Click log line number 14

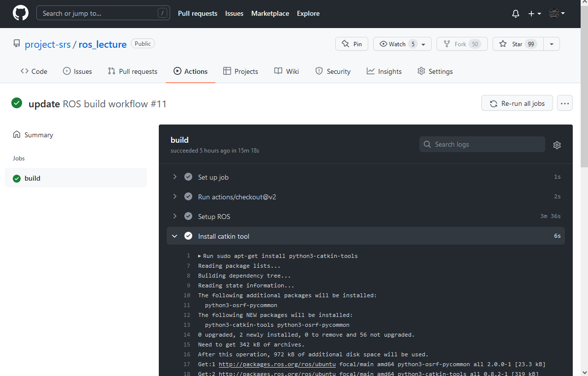point(187,335)
